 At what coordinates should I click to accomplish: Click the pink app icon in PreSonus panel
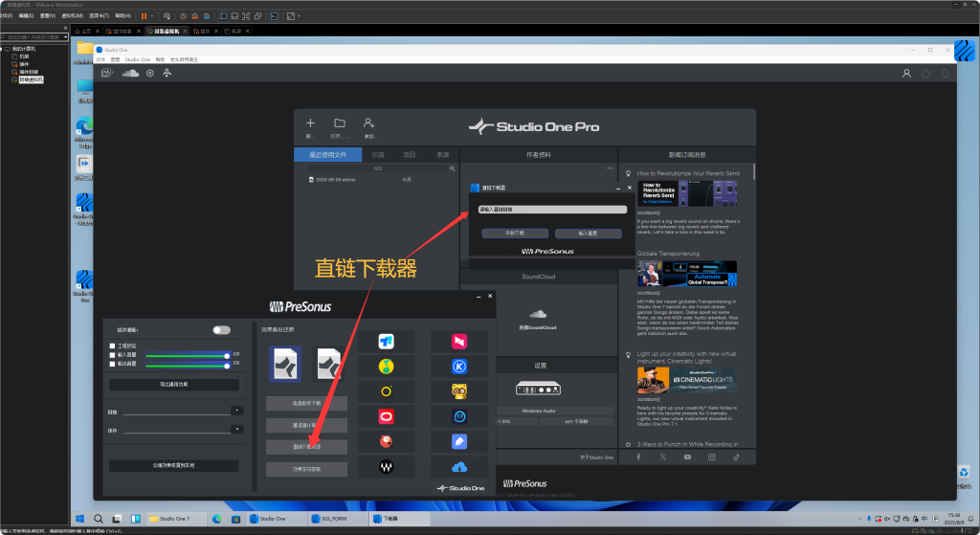point(459,342)
